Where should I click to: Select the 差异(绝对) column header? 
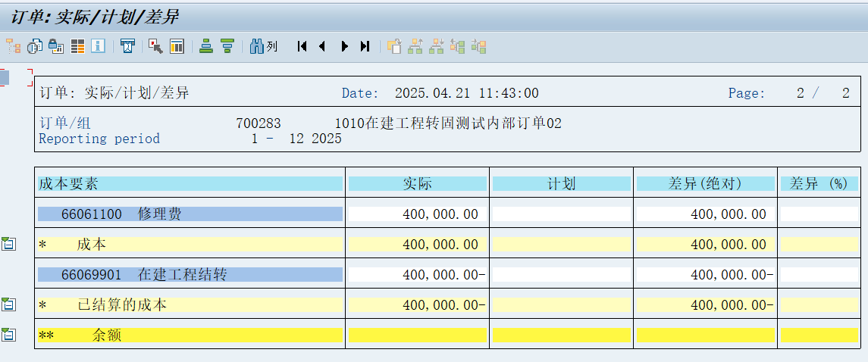706,184
